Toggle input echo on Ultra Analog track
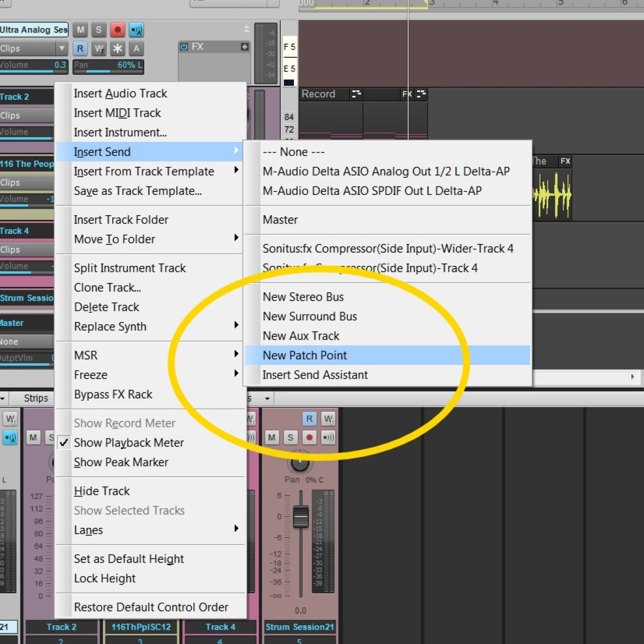The width and height of the screenshot is (644, 644). tap(137, 30)
